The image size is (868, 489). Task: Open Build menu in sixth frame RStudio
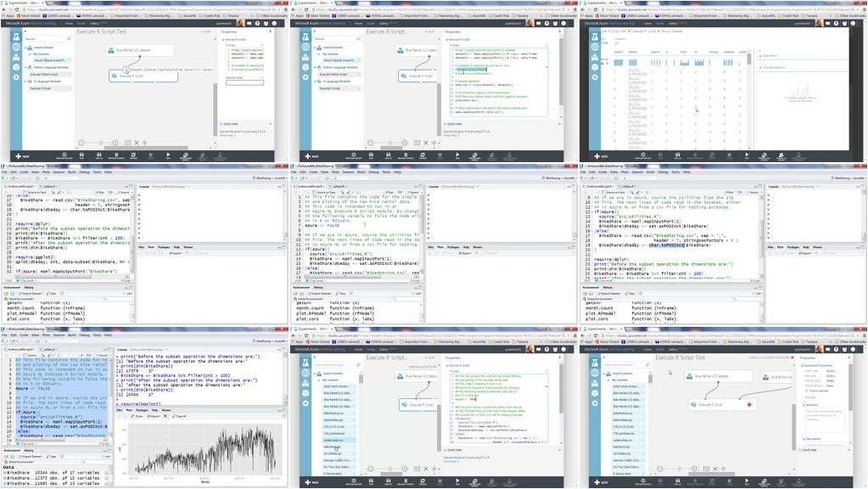pos(651,171)
